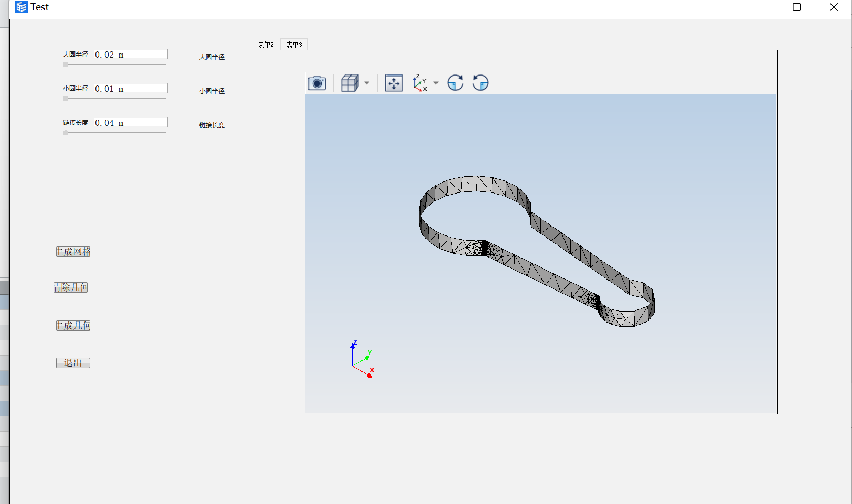
Task: Click the 链接长度 slider handle
Action: (66, 133)
